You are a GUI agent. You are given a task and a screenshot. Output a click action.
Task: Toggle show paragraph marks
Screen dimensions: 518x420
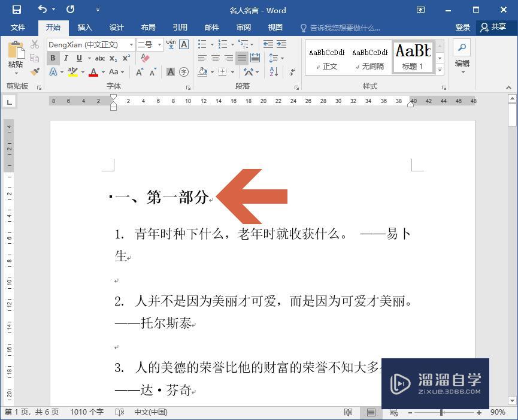click(292, 72)
